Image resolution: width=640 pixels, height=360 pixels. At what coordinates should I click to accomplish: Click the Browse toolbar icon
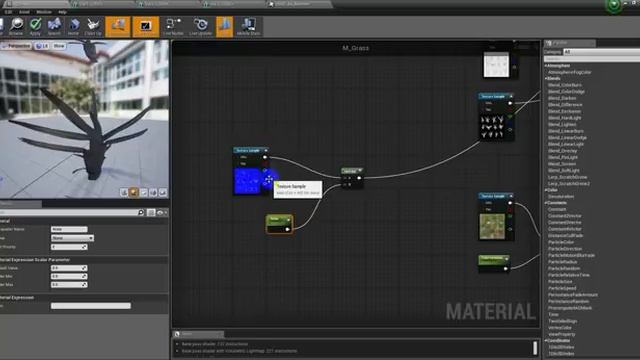(16, 27)
